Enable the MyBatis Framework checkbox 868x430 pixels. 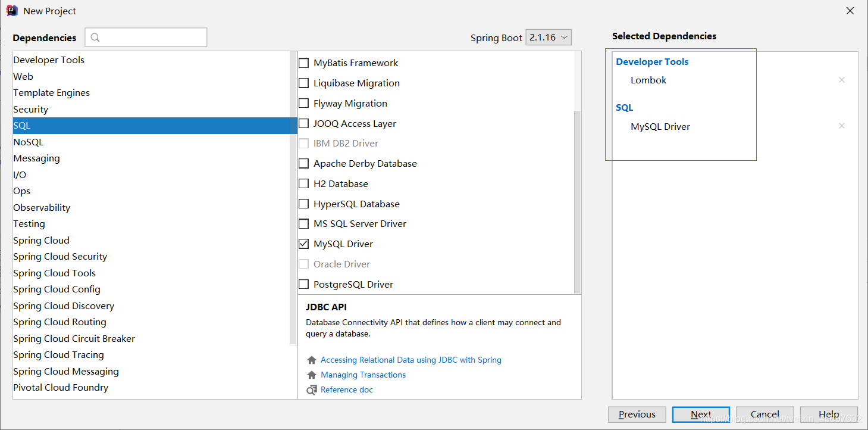tap(303, 63)
